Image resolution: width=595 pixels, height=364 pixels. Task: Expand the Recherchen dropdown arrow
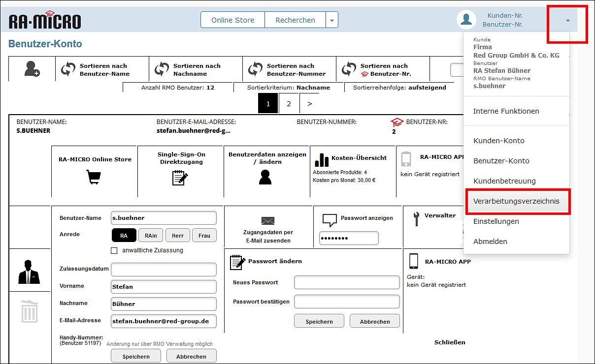[x=332, y=20]
